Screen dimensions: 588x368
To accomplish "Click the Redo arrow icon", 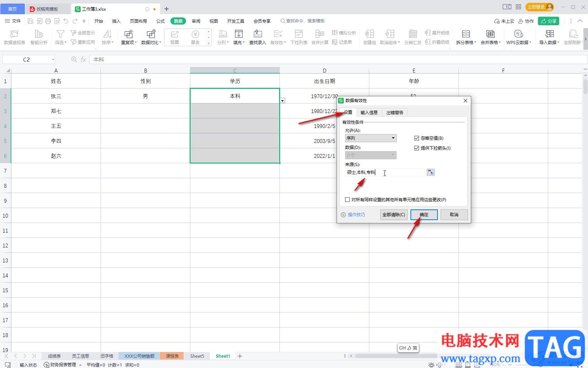I will pos(75,21).
